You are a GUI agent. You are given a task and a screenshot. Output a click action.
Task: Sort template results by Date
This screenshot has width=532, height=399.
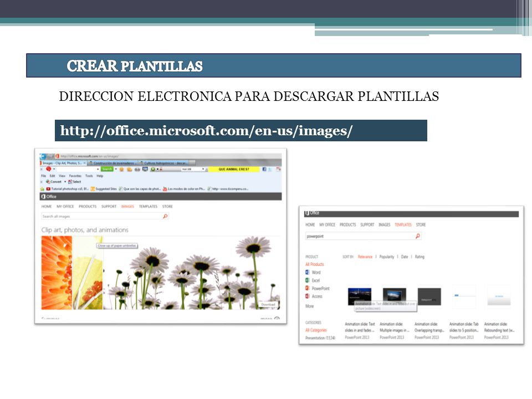[405, 257]
